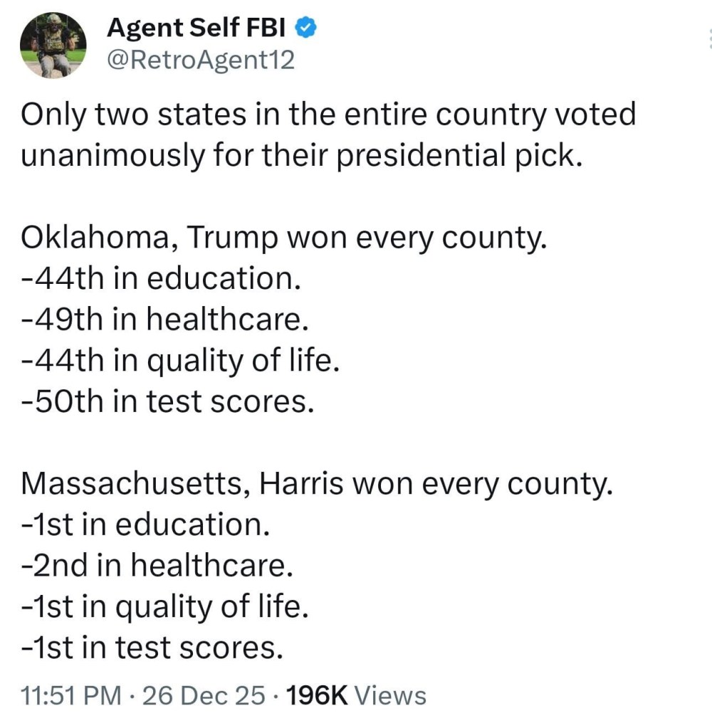712x728 pixels.
Task: Click the "-50th in test scores" line
Action: tap(168, 402)
